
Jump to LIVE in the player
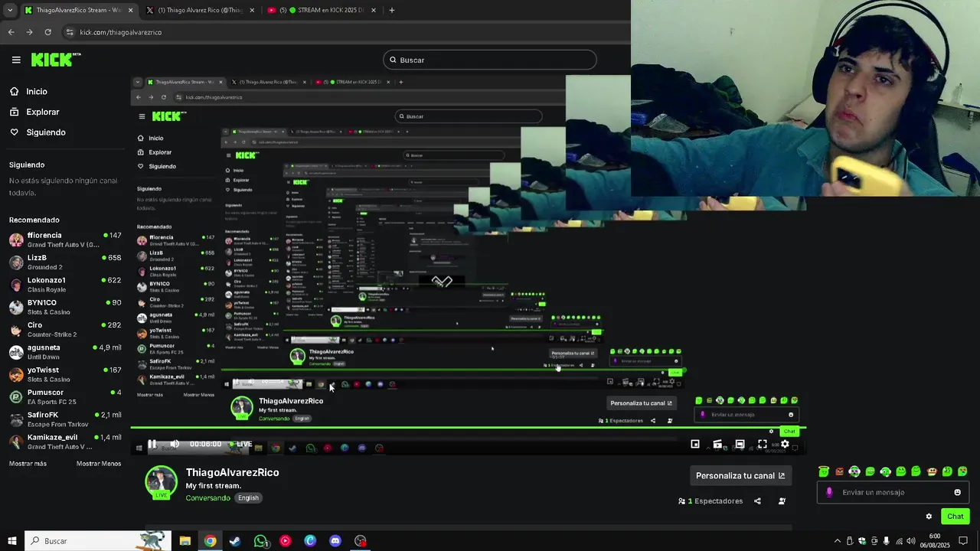(242, 444)
